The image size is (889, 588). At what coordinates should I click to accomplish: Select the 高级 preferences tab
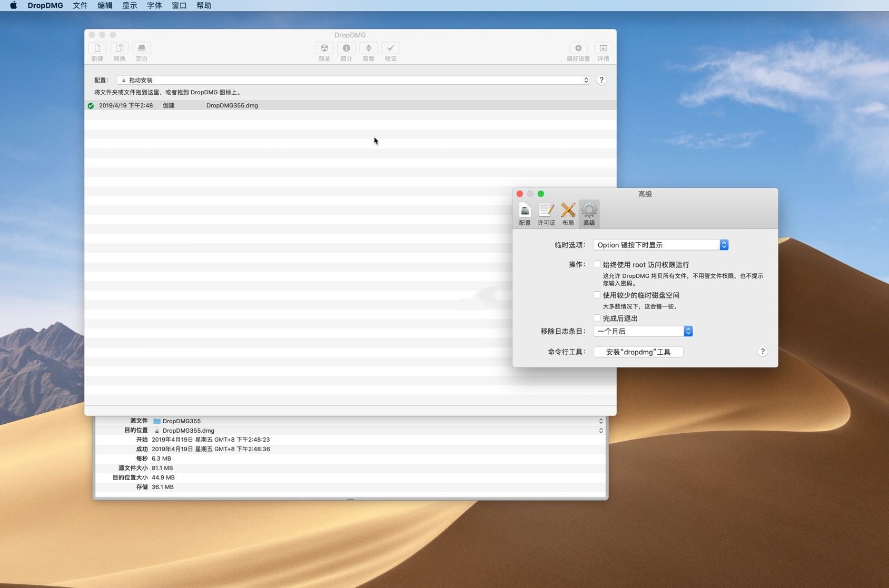pyautogui.click(x=589, y=214)
